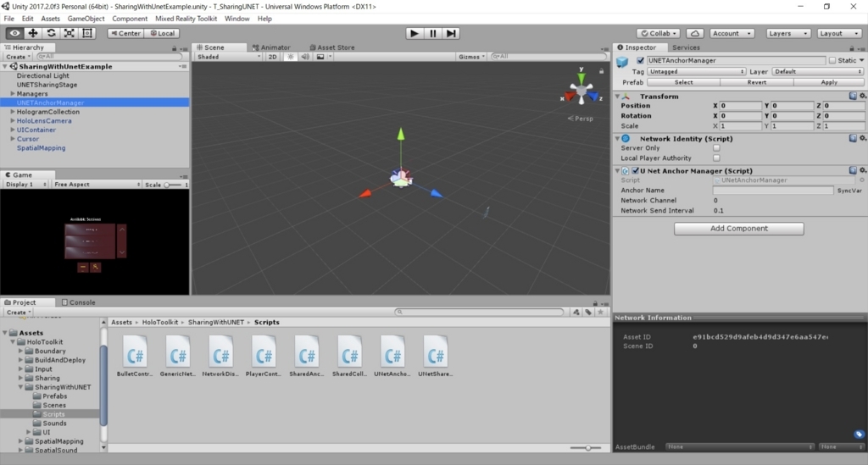
Task: Switch to the Animator tab
Action: point(271,47)
